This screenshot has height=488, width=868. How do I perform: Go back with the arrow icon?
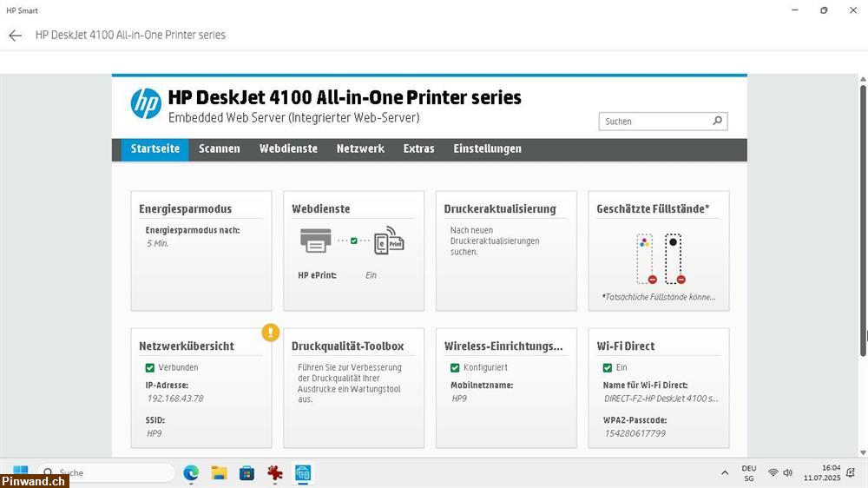click(x=15, y=36)
